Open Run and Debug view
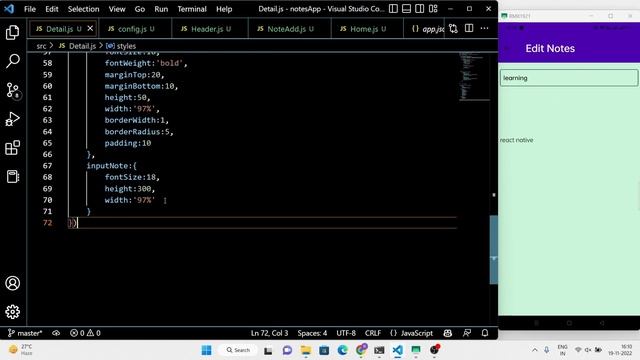This screenshot has width=640, height=360. 12,119
